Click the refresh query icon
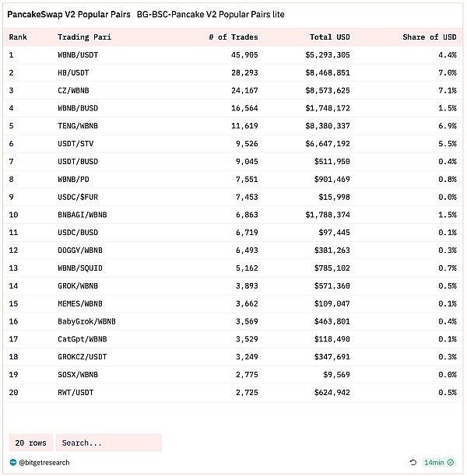The height and width of the screenshot is (476, 467). click(414, 462)
